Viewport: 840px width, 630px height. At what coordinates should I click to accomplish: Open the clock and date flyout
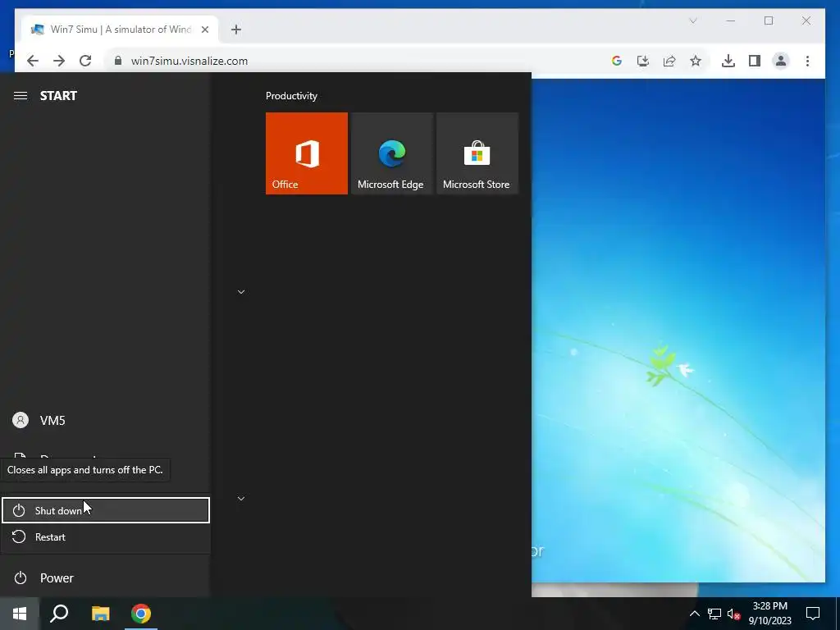pyautogui.click(x=769, y=614)
